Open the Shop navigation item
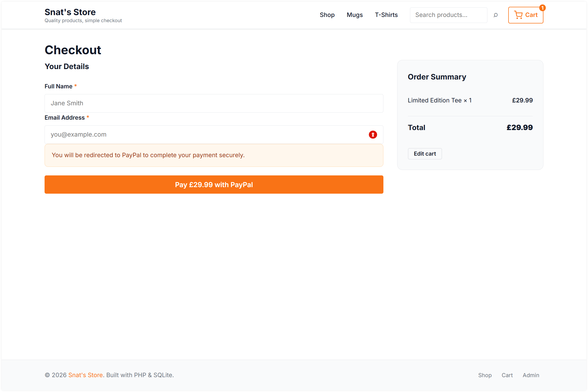588x392 pixels. coord(327,15)
